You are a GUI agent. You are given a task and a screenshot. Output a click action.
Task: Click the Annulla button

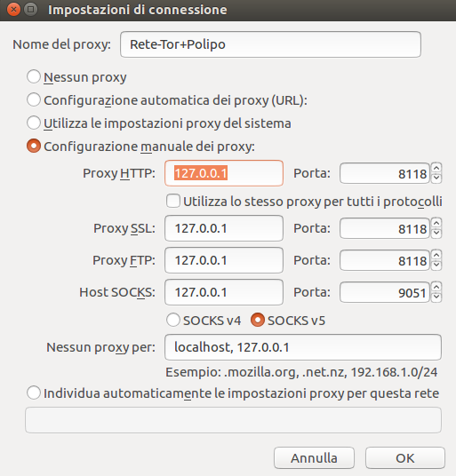[314, 457]
